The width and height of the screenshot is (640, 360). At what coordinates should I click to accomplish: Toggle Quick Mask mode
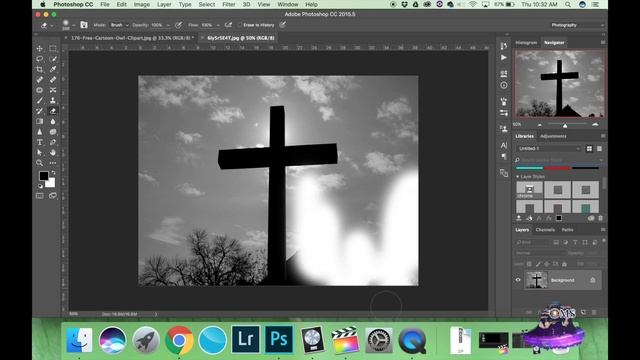click(x=40, y=196)
